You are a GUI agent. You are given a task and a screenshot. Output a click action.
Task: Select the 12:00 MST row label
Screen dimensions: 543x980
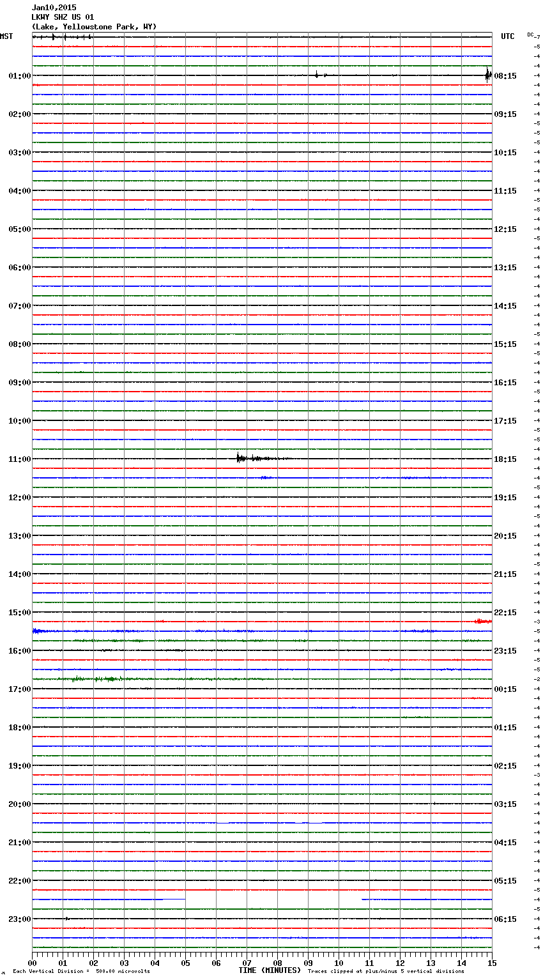20,498
